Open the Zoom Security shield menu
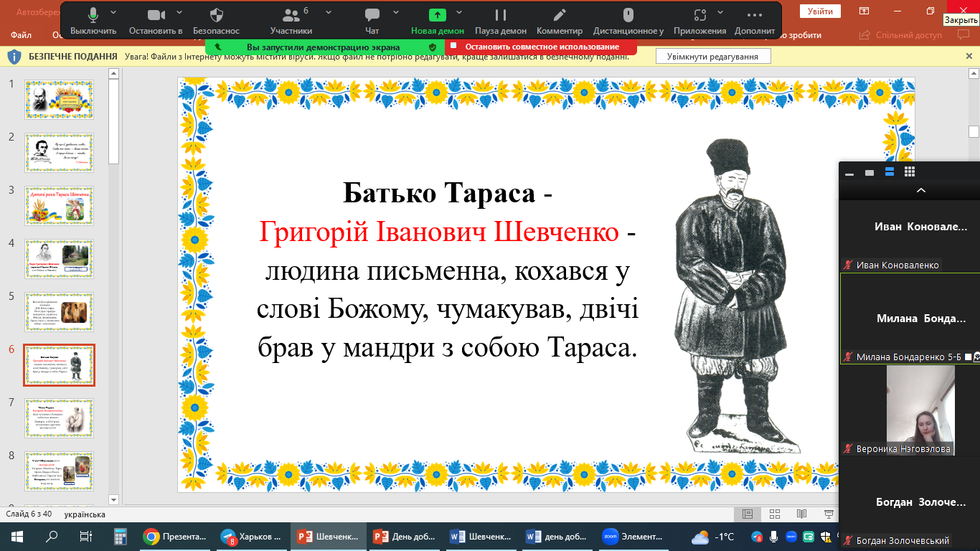 click(216, 16)
